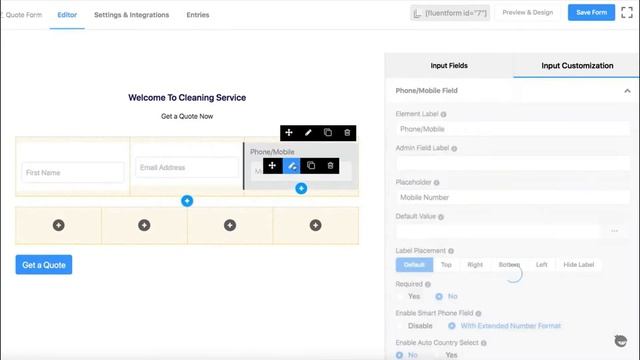Click the info icon next to Enable Auto Country Select
This screenshot has width=640, height=360.
tap(484, 343)
